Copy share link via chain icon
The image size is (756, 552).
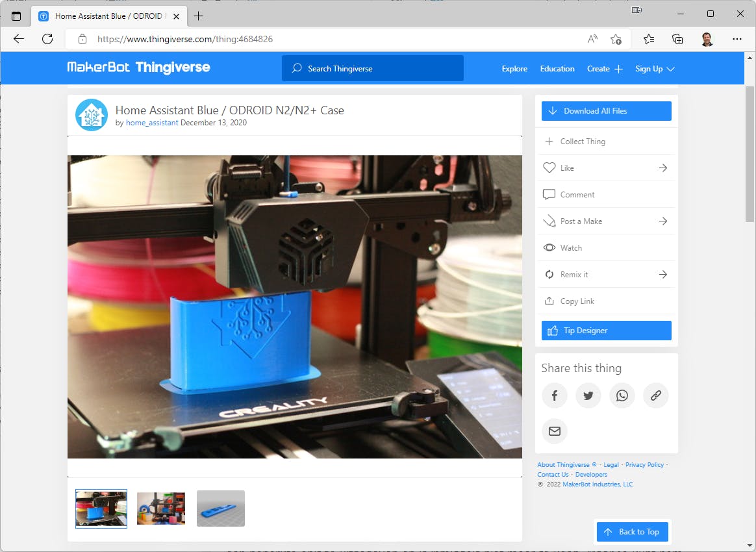coord(656,395)
